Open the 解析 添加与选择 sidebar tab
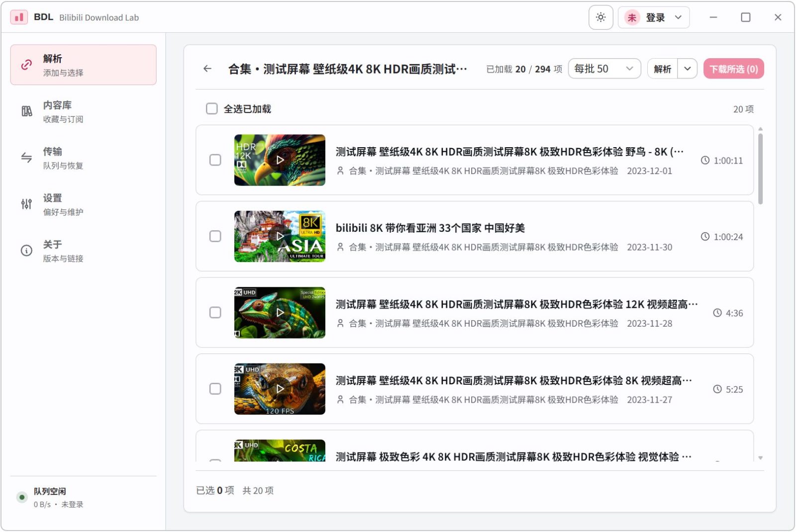Image resolution: width=796 pixels, height=532 pixels. tap(83, 65)
